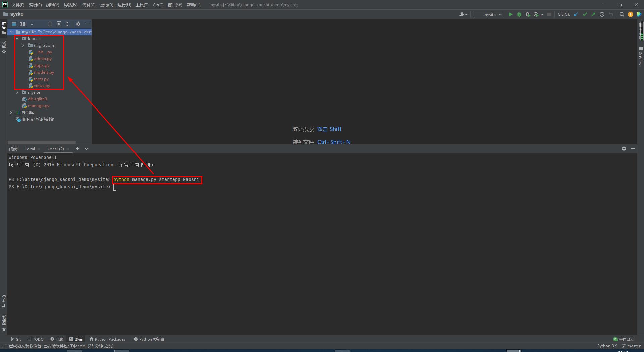Close the Local (2) terminal tab

pyautogui.click(x=68, y=149)
